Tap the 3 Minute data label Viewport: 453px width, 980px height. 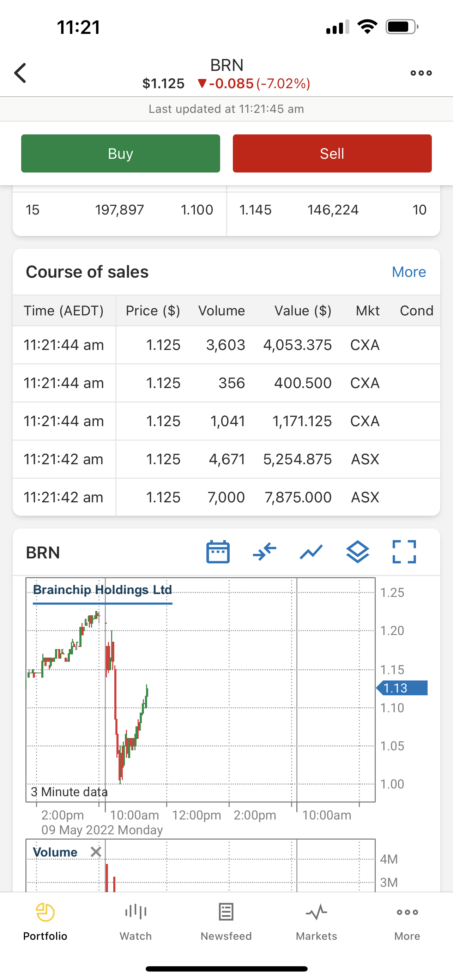coord(69,792)
